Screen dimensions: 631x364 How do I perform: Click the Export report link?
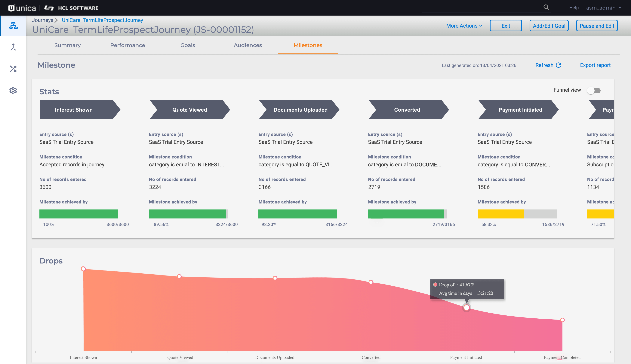[595, 65]
